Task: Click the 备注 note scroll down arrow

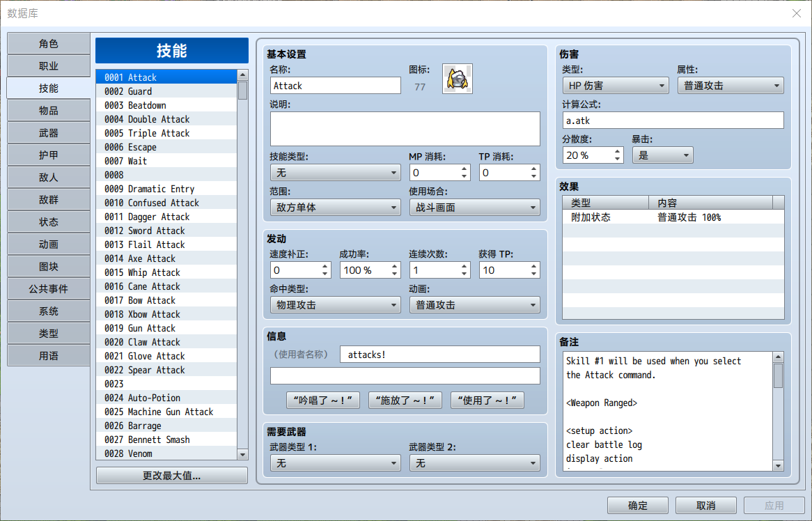Action: 779,466
